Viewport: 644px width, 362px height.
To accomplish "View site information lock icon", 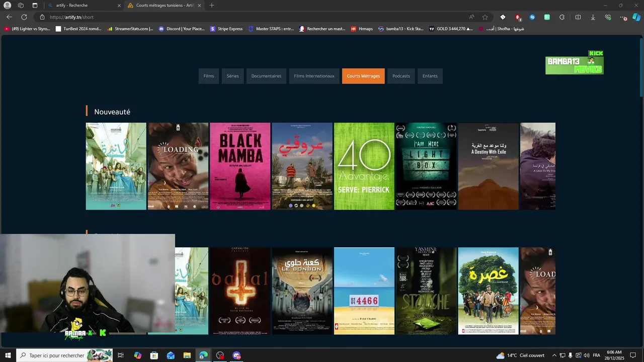I will coord(42,17).
